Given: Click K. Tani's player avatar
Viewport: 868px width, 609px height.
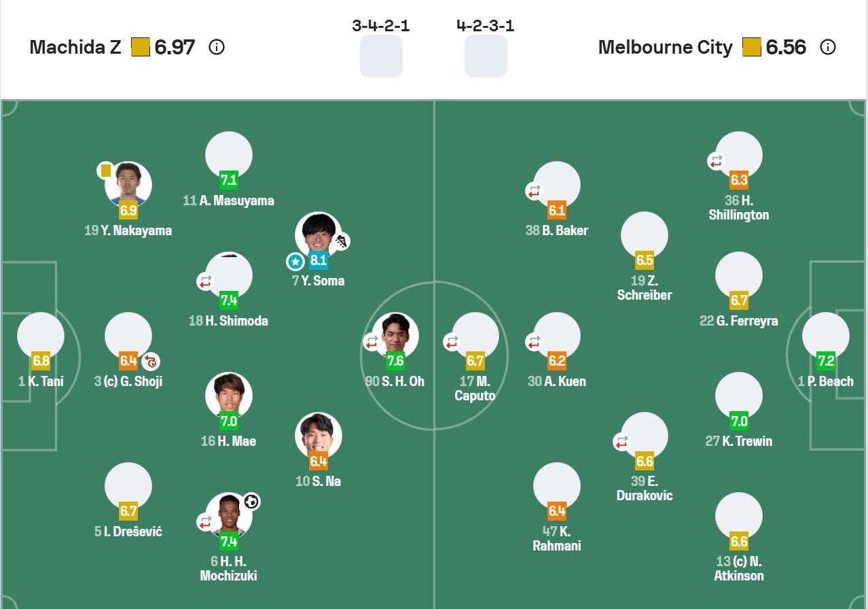Looking at the screenshot, I should tap(41, 334).
